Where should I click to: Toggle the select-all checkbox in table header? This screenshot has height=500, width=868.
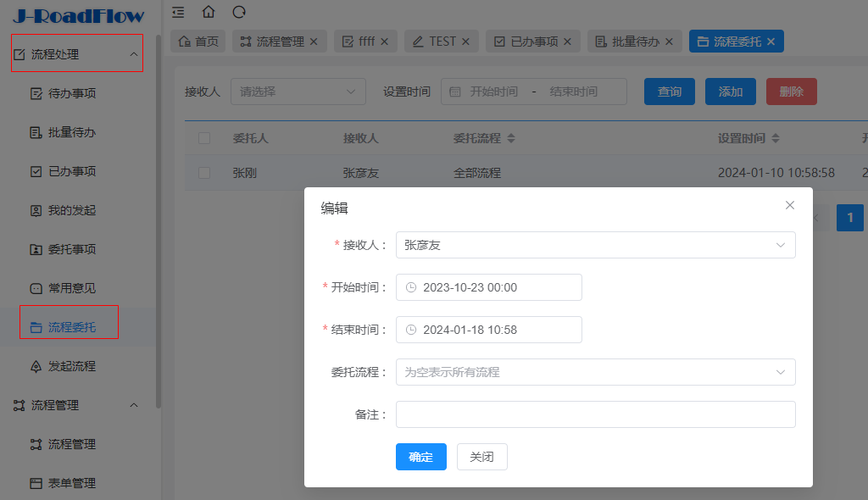pos(204,138)
